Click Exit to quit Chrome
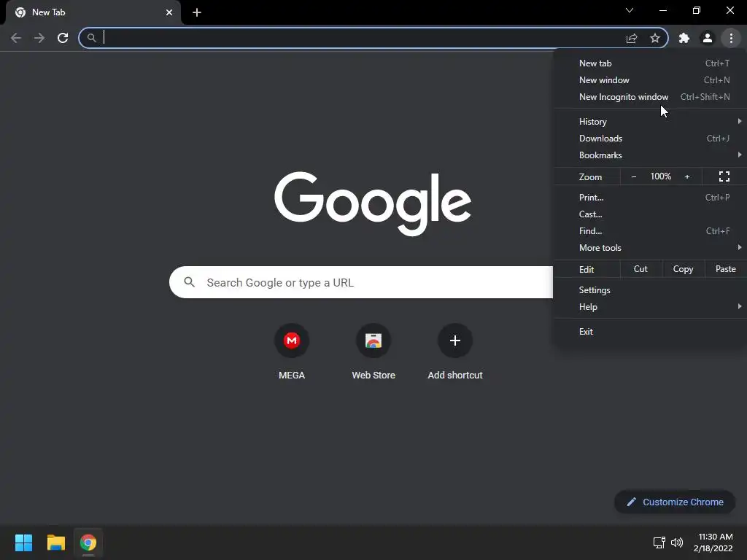 coord(650,332)
